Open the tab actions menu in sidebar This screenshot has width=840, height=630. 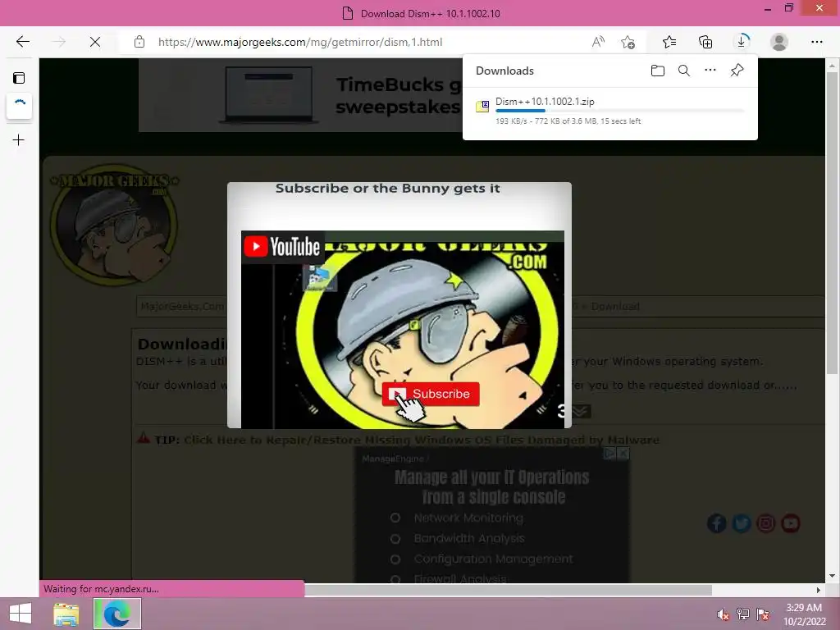19,78
